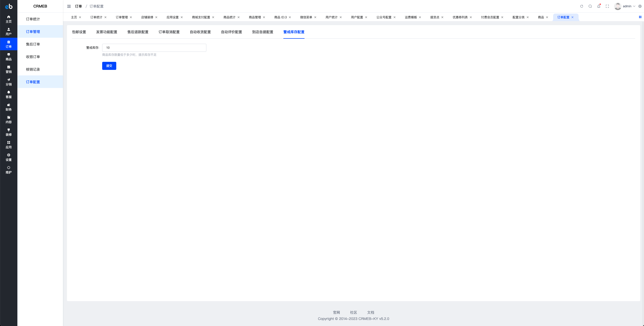Click the 提交 submit button
The image size is (644, 326).
109,66
